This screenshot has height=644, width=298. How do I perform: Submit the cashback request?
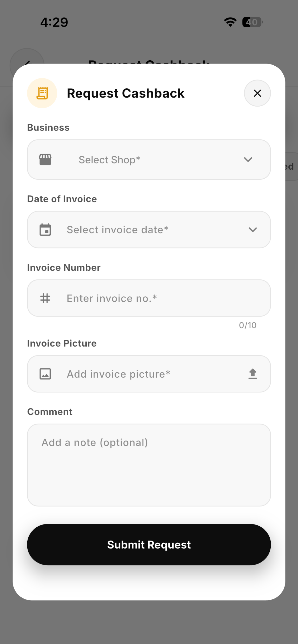point(149,545)
